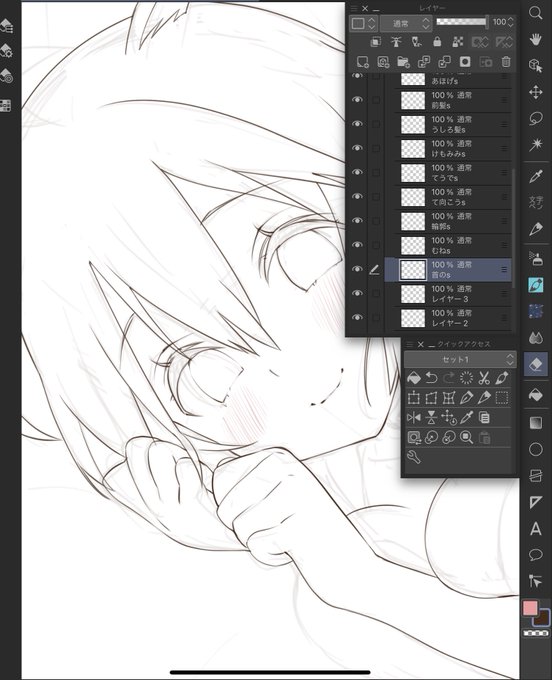Select the Fill bucket tool in right toolbar
Image resolution: width=552 pixels, height=680 pixels.
[536, 396]
